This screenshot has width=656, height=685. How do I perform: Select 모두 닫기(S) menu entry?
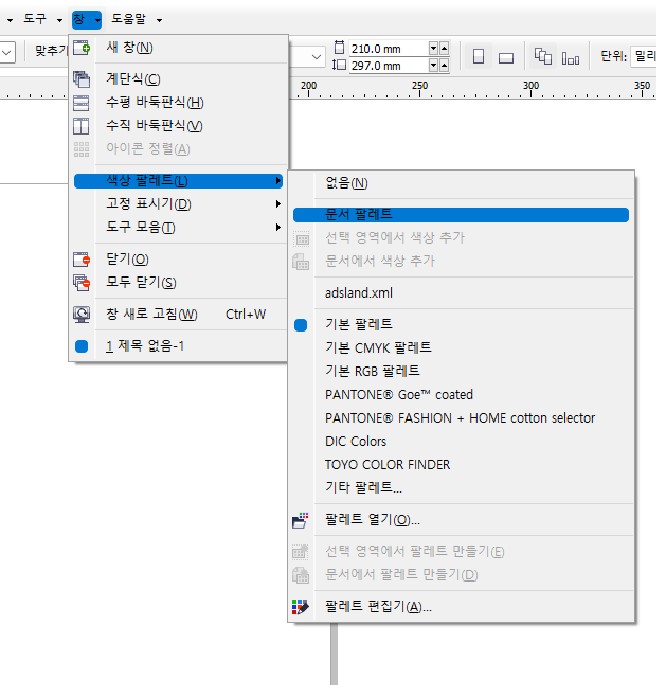tap(178, 283)
